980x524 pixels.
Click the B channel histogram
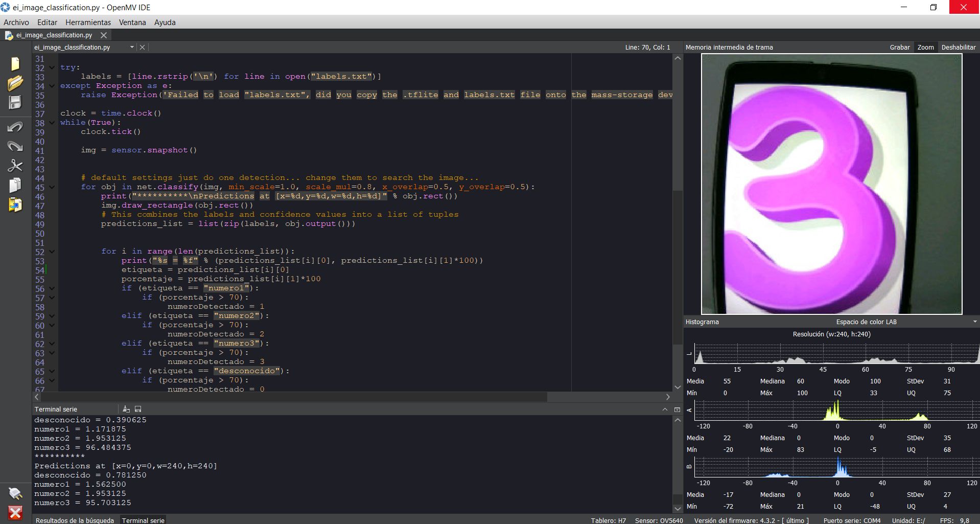click(x=836, y=467)
